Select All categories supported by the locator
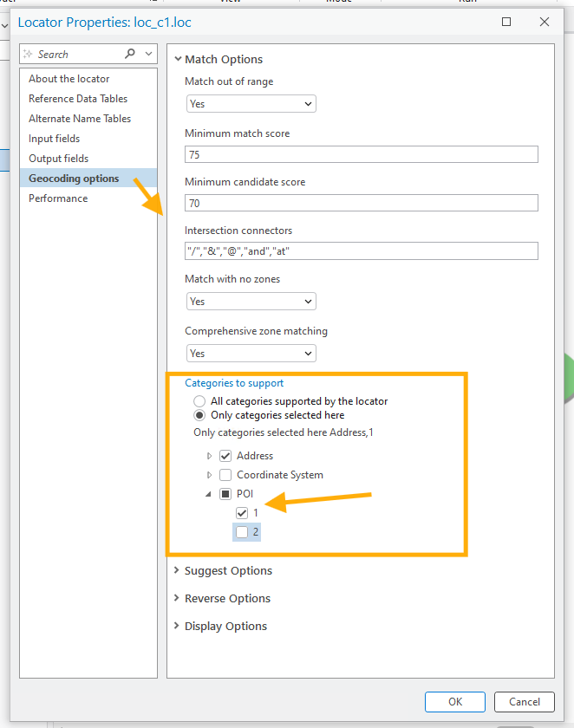Screen dimensions: 574x728 pos(200,401)
